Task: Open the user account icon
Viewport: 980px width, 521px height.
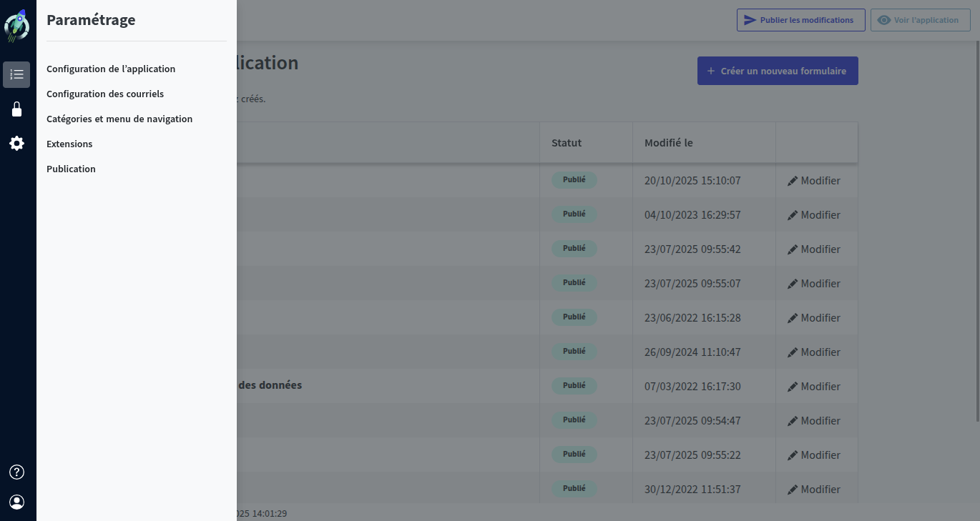Action: point(16,502)
